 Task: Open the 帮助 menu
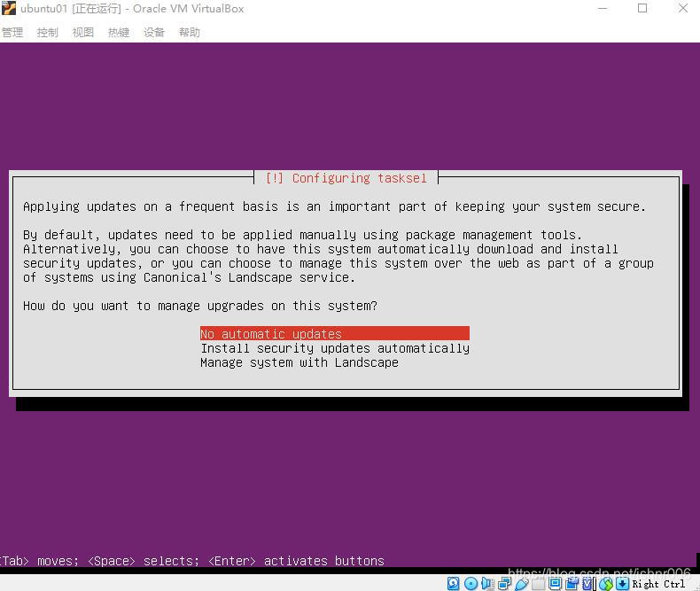coord(190,32)
